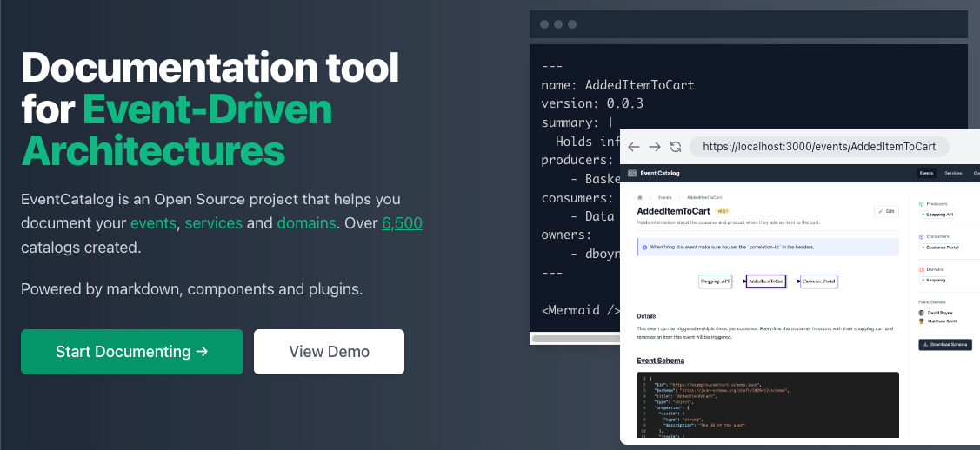Click the localhost:3000 address bar
The width and height of the screenshot is (980, 450).
tap(819, 147)
